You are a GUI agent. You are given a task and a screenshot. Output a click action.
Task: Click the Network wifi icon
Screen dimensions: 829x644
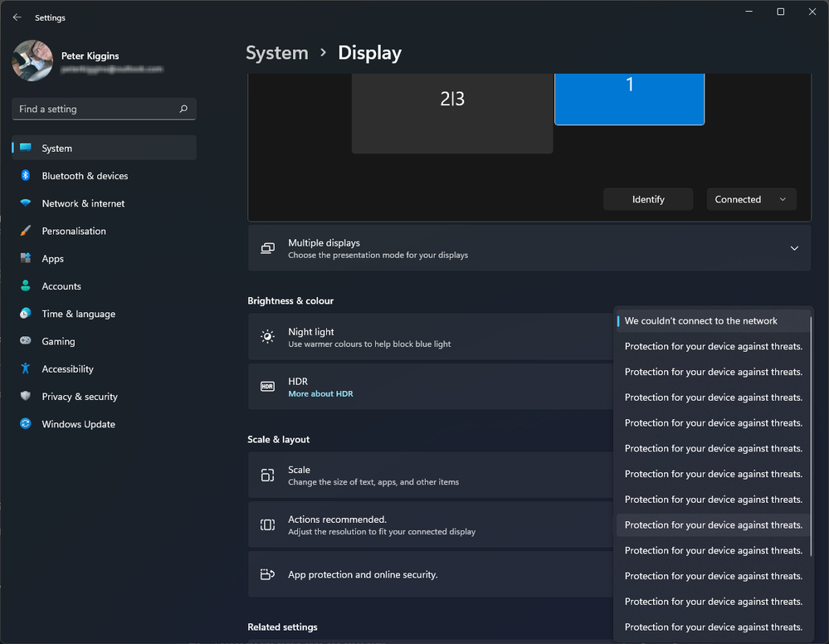coord(26,203)
